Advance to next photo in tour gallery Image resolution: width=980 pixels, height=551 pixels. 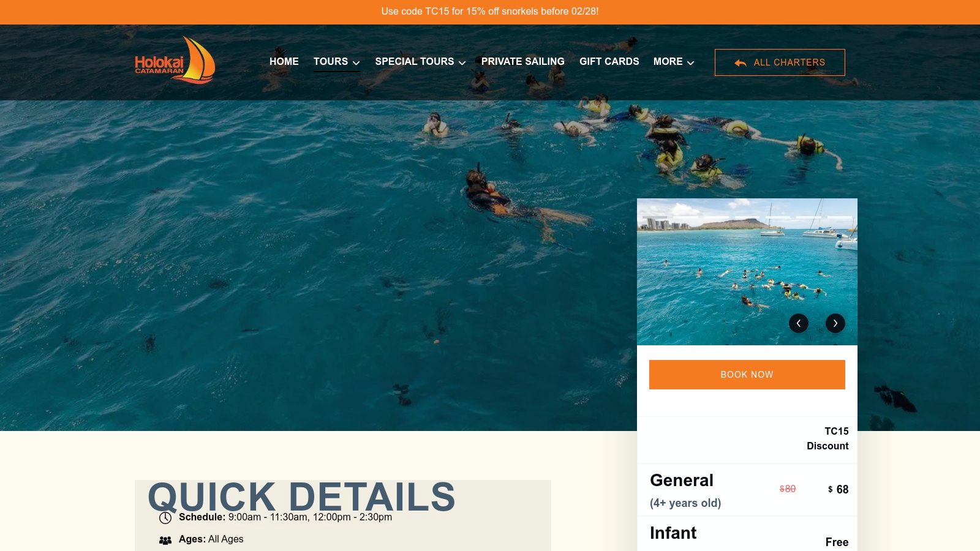click(x=835, y=323)
